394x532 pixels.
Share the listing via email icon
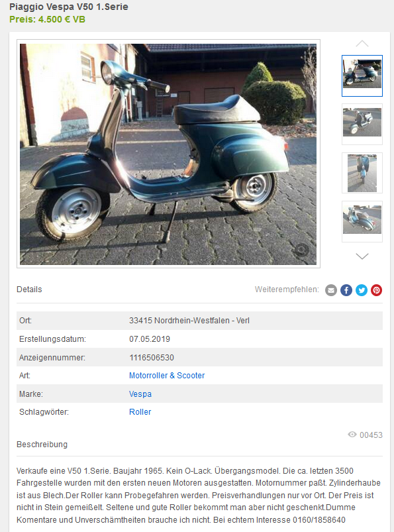[331, 290]
